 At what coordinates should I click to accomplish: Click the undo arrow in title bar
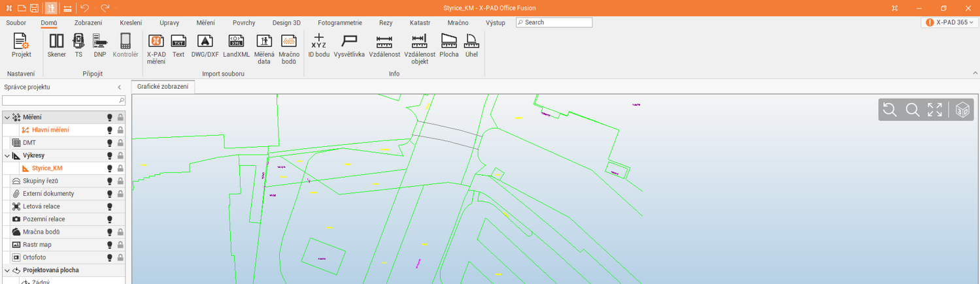tap(84, 8)
